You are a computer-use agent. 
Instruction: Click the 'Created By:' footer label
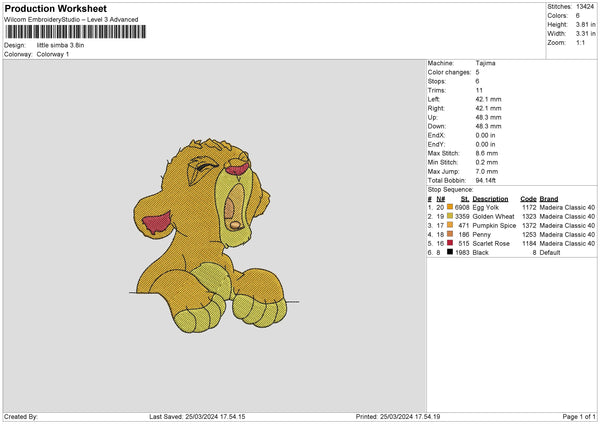21,416
